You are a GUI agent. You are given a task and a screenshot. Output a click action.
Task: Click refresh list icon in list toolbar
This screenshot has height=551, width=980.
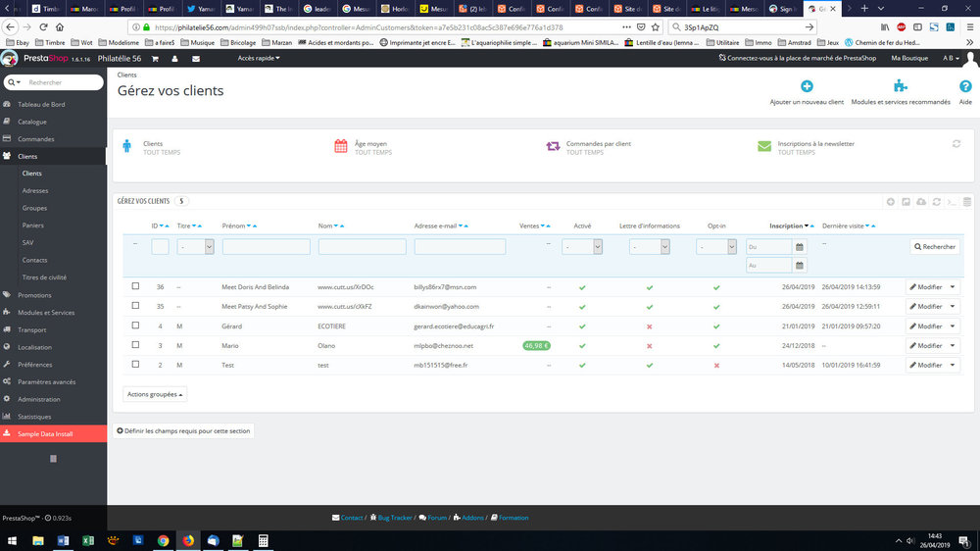tap(936, 201)
